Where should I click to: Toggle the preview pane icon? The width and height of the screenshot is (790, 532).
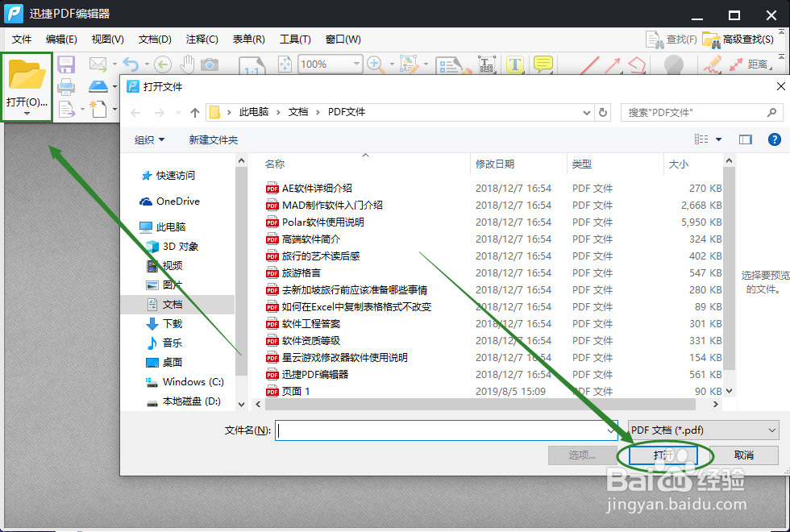(x=745, y=139)
